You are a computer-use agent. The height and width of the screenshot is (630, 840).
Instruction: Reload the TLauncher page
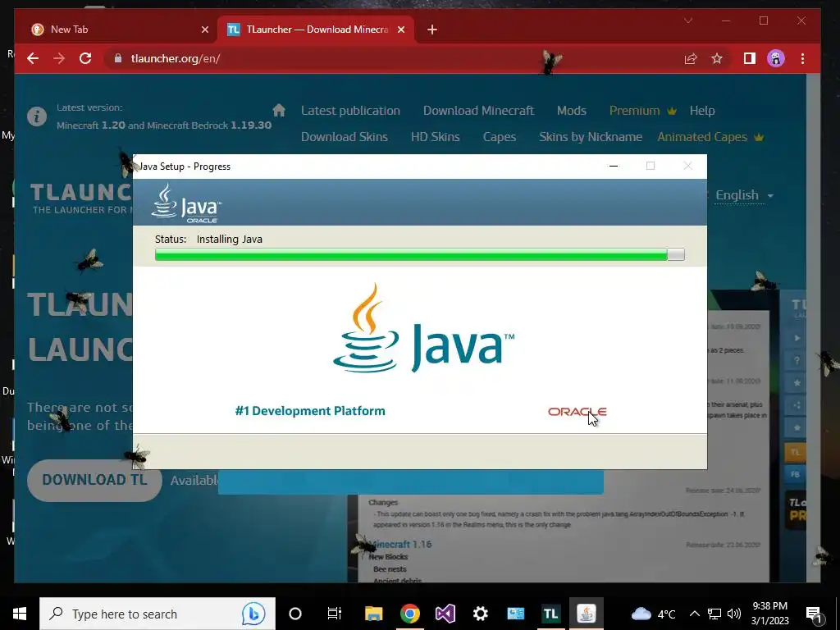(85, 58)
